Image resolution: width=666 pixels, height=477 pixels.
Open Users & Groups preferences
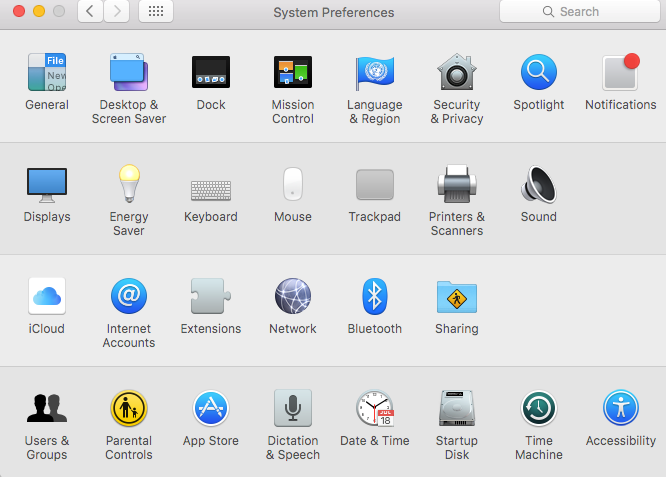pos(47,408)
